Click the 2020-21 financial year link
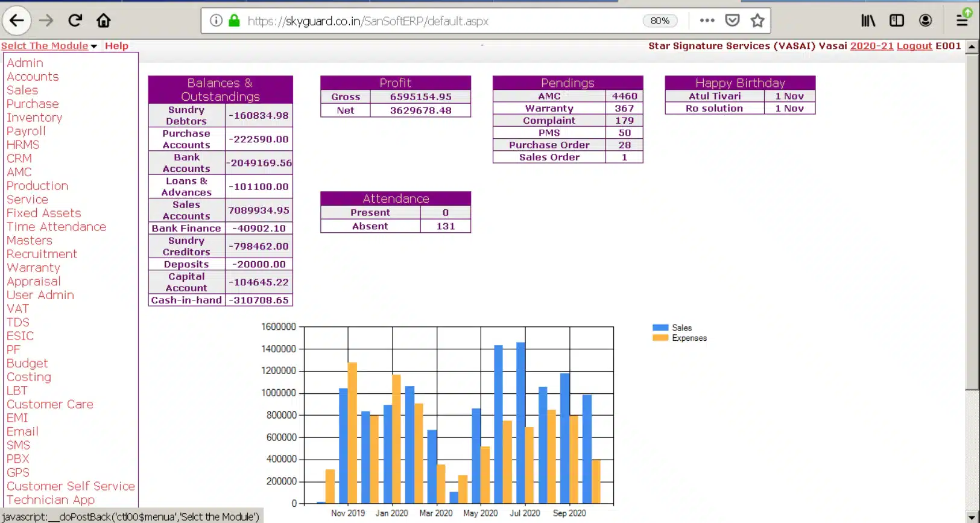 [871, 46]
